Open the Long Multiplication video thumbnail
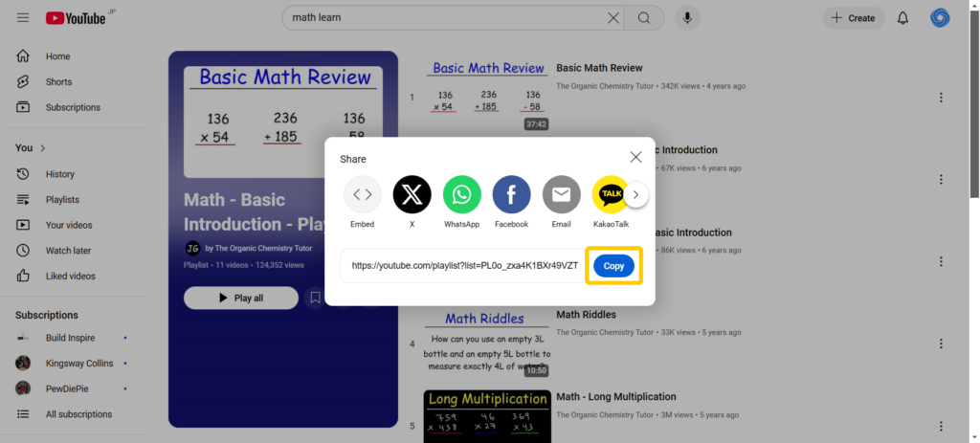The image size is (980, 443). click(x=488, y=415)
